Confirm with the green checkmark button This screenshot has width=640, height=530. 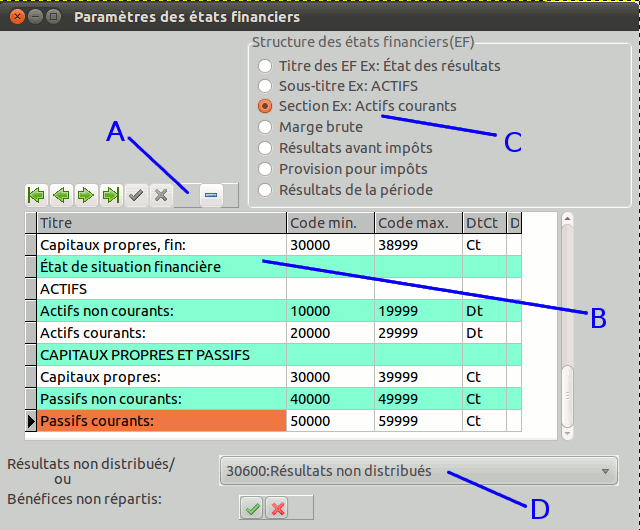click(252, 509)
